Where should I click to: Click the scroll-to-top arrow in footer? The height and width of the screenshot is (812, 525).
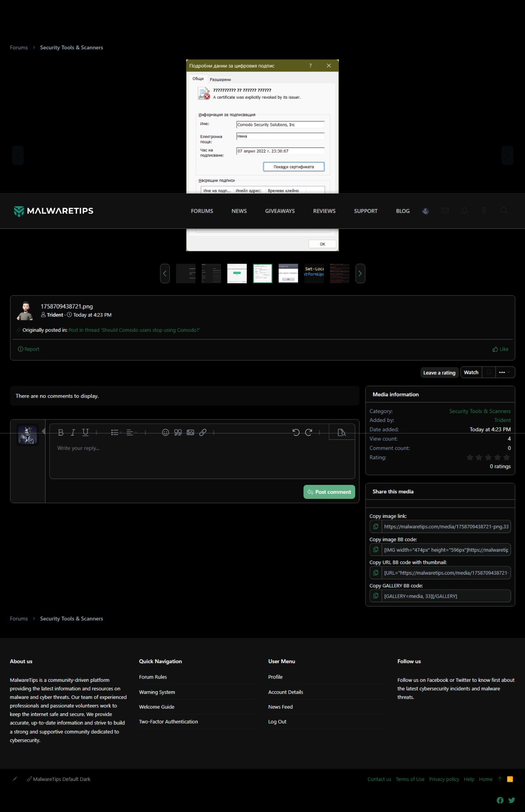click(500, 779)
